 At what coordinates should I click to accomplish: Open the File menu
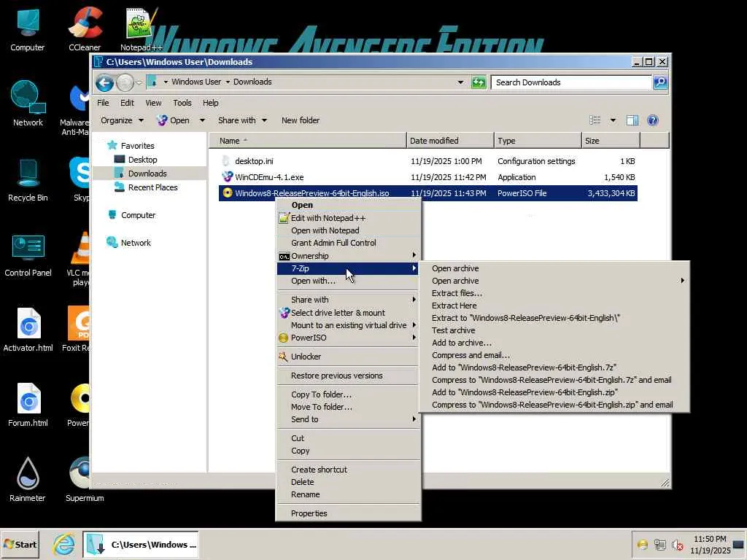click(103, 103)
